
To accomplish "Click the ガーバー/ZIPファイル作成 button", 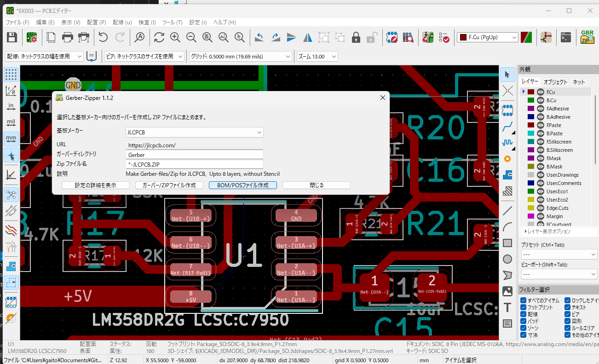I will coord(169,185).
